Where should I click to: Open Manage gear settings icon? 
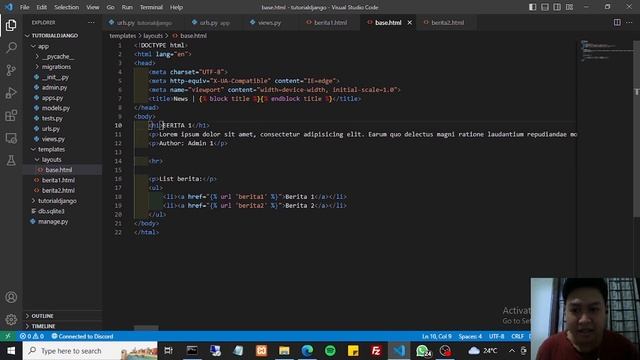pos(11,319)
